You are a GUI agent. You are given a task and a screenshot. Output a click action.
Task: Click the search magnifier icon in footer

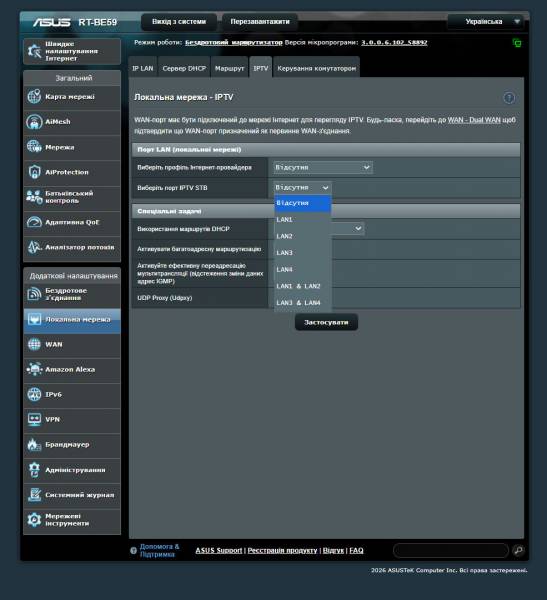[518, 550]
